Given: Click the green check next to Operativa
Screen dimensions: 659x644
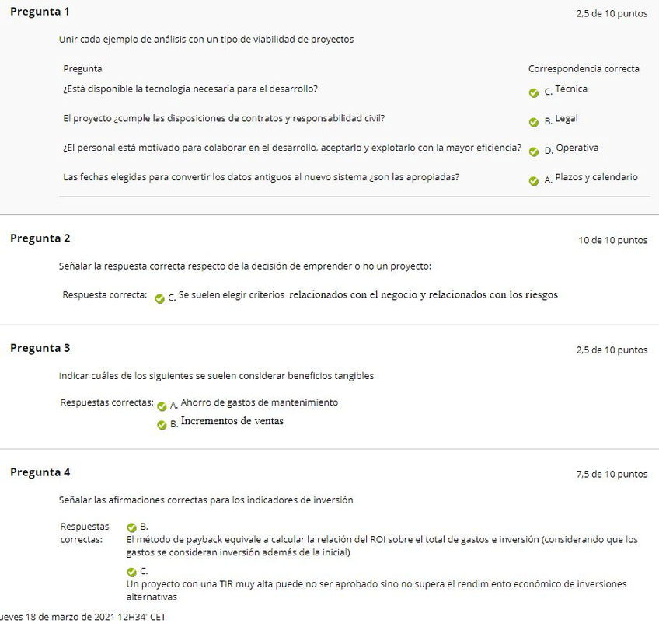Looking at the screenshot, I should (x=533, y=151).
